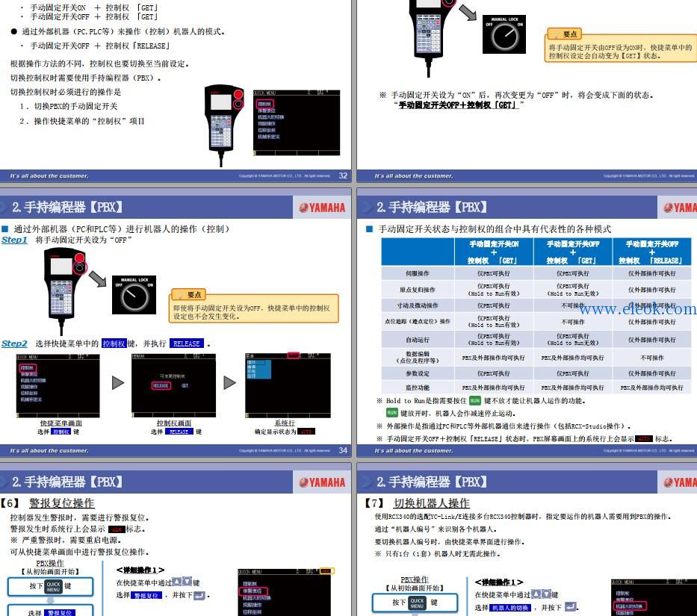Screen dimensions: 697x616
Task: Click page number 32 in the slide footer
Action: 343,175
